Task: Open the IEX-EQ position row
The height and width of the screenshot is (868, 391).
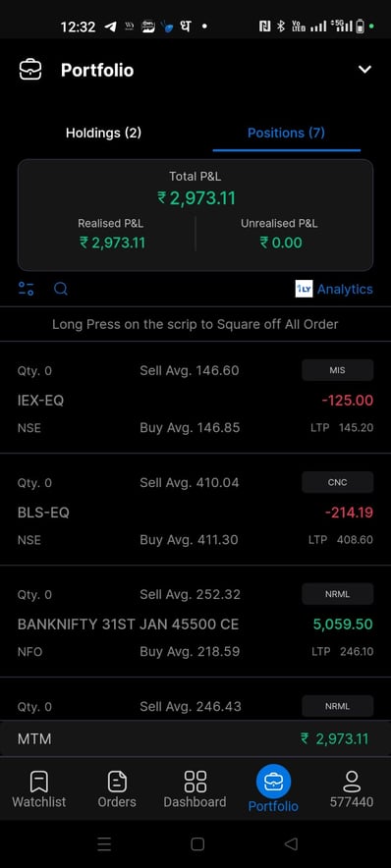Action: (x=195, y=398)
